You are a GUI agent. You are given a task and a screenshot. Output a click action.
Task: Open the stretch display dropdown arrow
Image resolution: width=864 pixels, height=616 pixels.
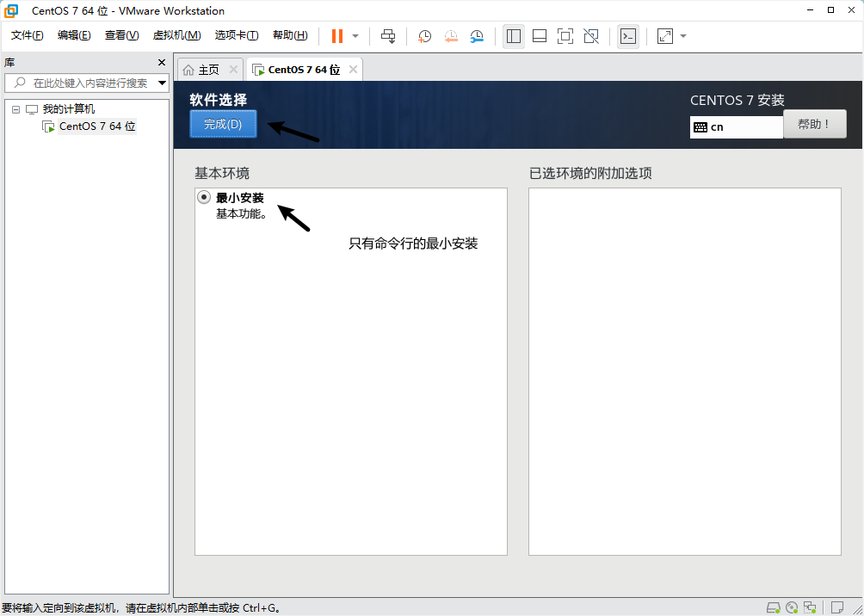coord(683,36)
